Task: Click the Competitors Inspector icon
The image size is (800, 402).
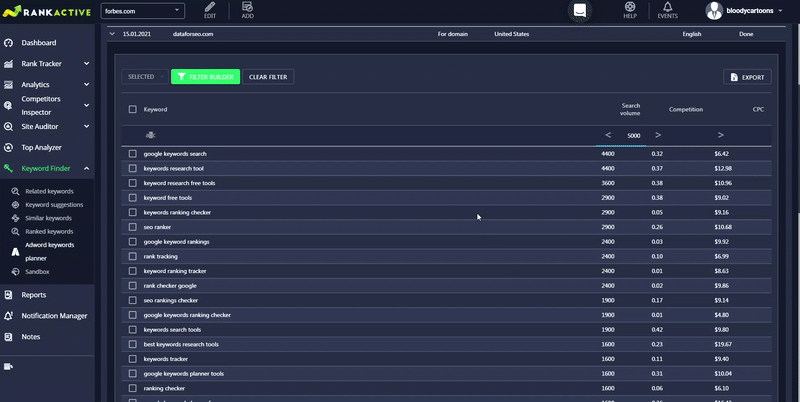Action: (9, 106)
